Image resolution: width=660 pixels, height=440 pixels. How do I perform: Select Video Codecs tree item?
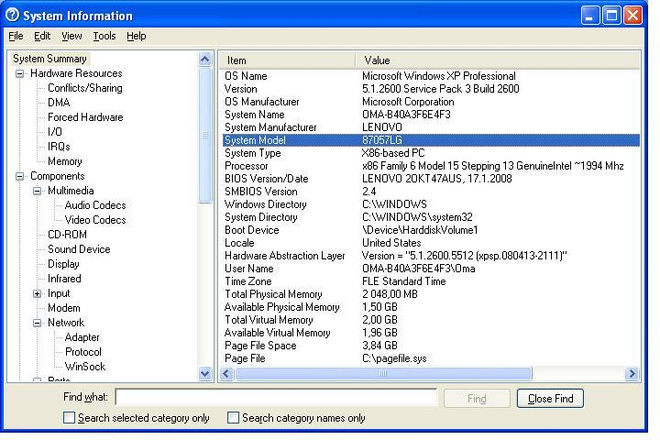[x=95, y=220]
